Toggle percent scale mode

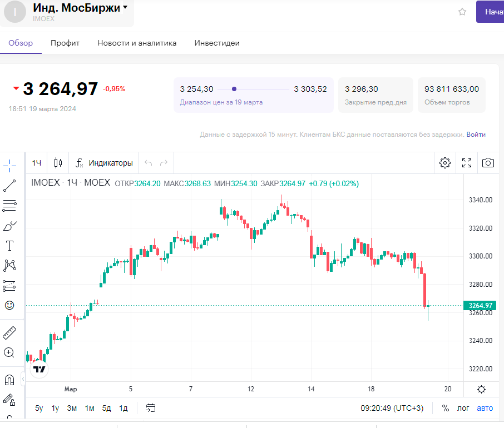click(x=446, y=408)
